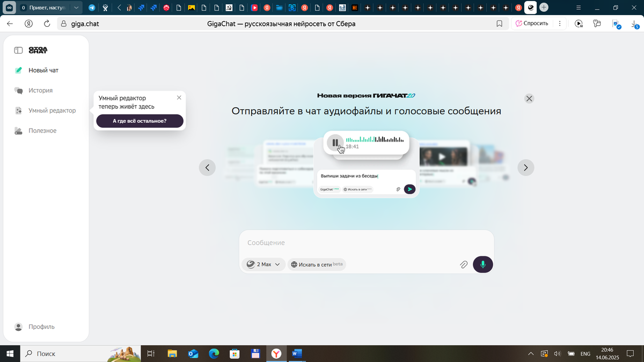Click the Спросить assistant button
The image size is (644, 362).
pyautogui.click(x=532, y=24)
